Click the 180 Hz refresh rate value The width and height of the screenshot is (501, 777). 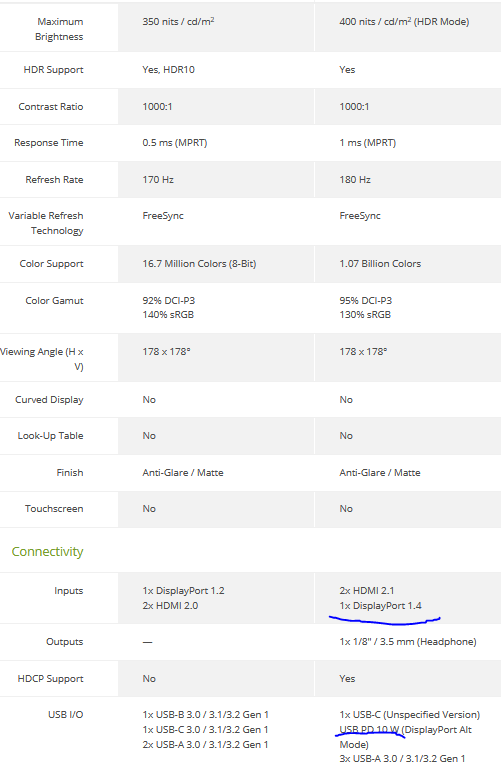tap(355, 179)
